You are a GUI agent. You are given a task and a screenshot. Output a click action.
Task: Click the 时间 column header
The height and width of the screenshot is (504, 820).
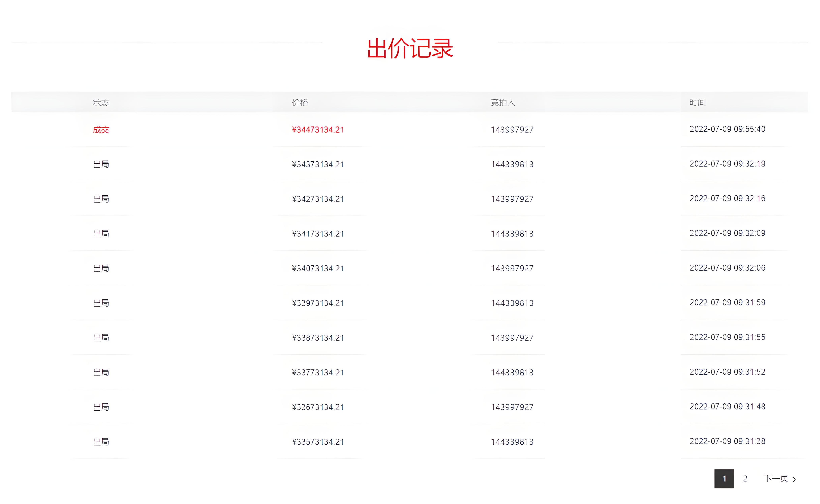(698, 102)
